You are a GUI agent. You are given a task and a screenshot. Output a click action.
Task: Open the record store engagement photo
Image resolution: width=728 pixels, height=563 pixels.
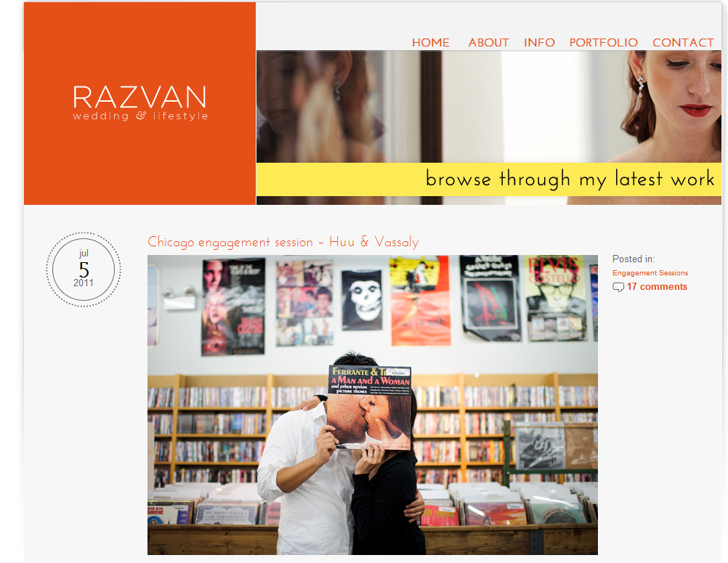click(x=373, y=405)
